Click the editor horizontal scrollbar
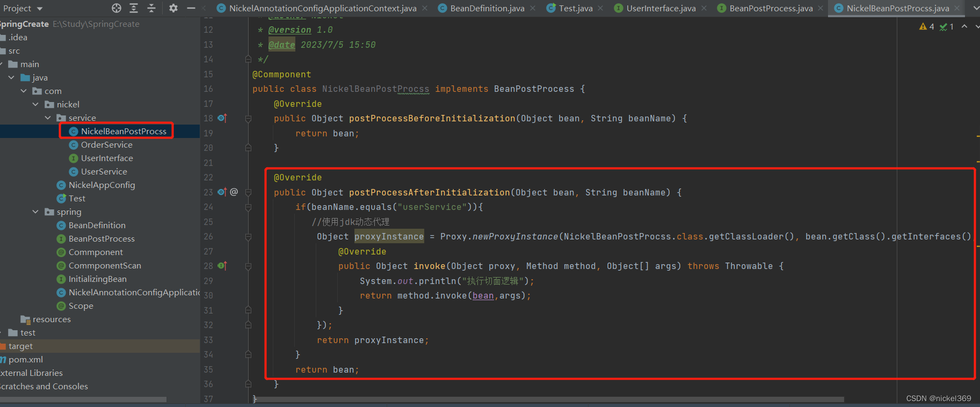This screenshot has width=980, height=407. click(549, 399)
